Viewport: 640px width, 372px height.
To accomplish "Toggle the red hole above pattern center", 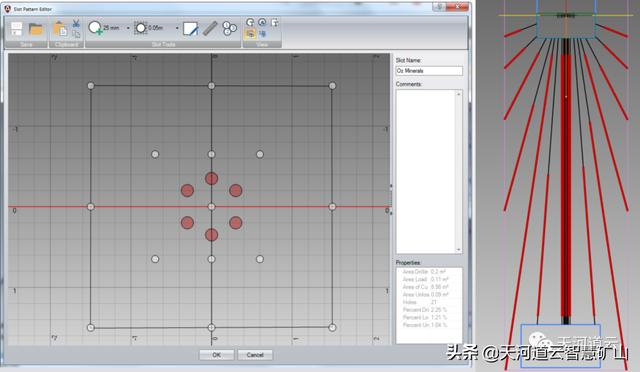I will 211,178.
